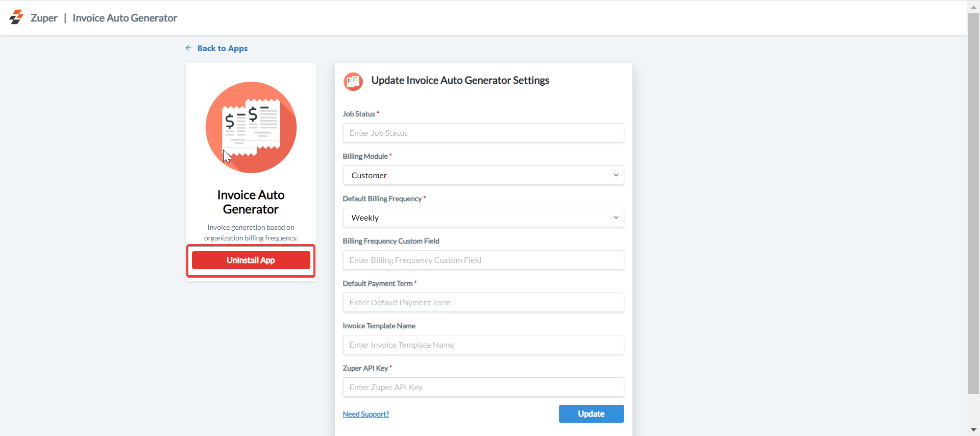Click the scrollbar down arrow
The width and height of the screenshot is (980, 436).
pyautogui.click(x=973, y=430)
